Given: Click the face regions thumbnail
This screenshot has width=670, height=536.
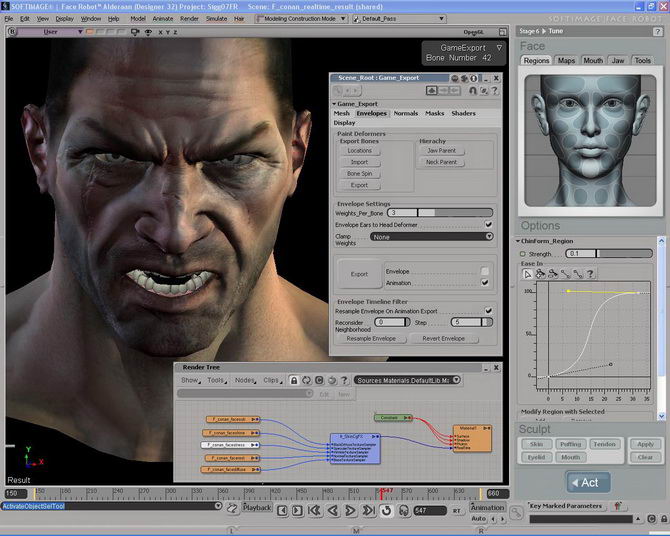Looking at the screenshot, I should click(x=590, y=141).
